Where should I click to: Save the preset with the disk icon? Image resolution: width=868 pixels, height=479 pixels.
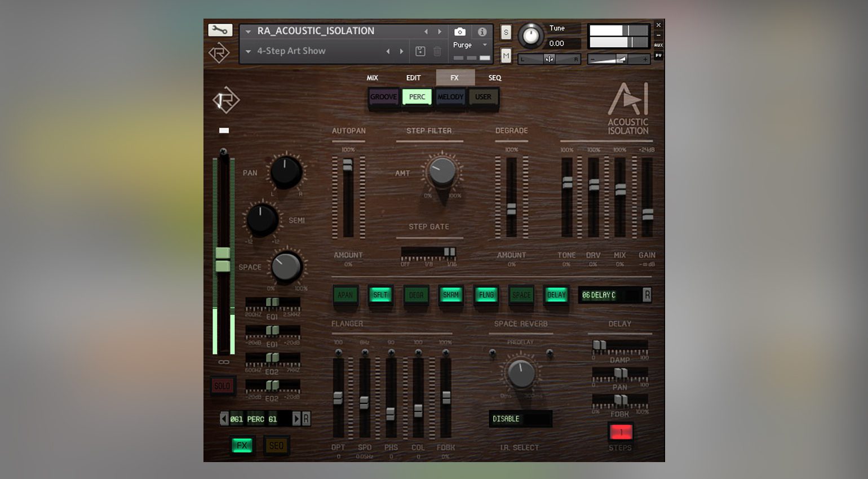pyautogui.click(x=420, y=51)
